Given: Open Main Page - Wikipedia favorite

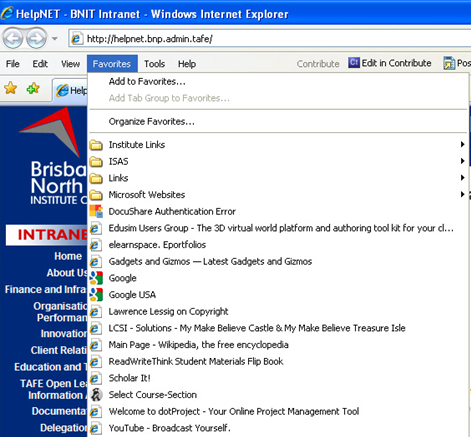Looking at the screenshot, I should [198, 345].
